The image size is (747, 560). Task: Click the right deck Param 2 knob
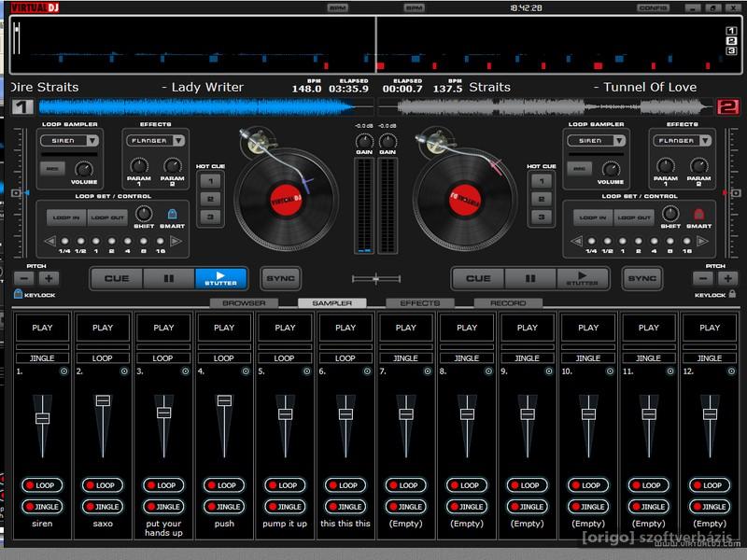(x=698, y=166)
